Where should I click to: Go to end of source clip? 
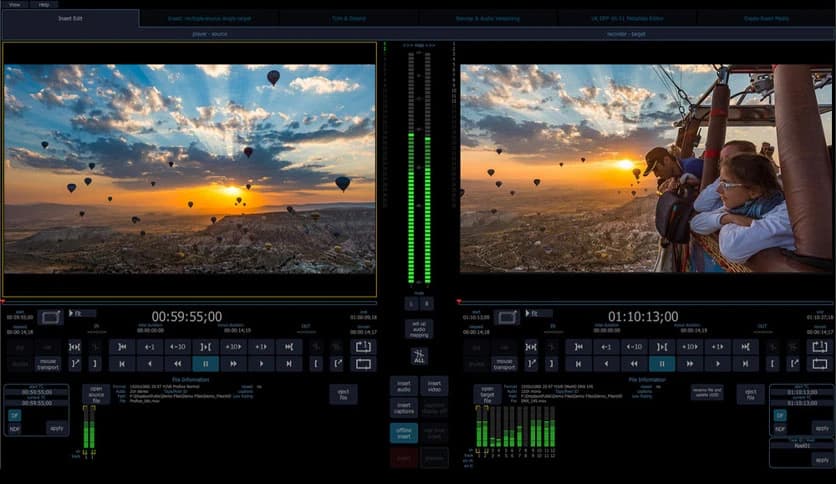[x=288, y=364]
